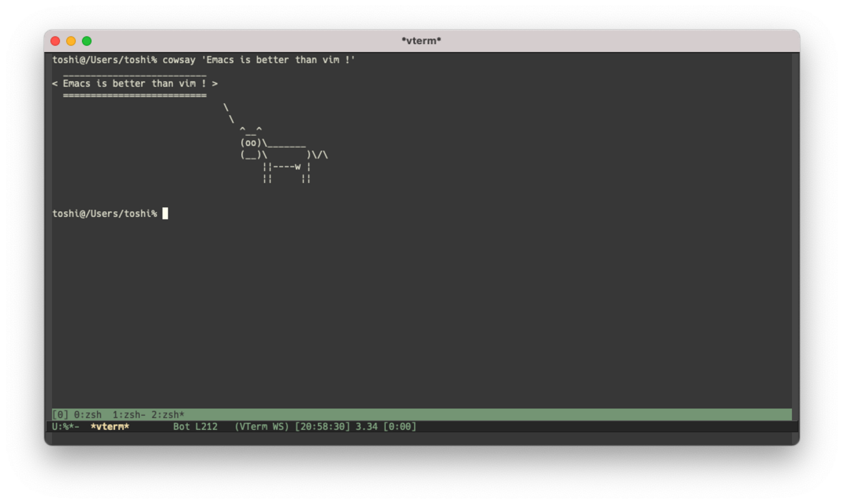Screen dimensions: 844x504
Task: Click the *vterm* buffer name in mode line
Action: 110,427
